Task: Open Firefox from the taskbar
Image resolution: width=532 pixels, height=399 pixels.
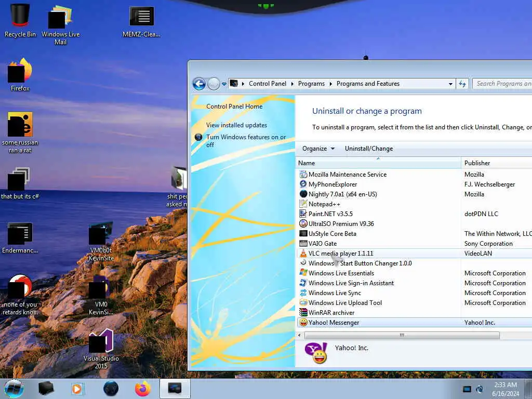Action: 143,389
